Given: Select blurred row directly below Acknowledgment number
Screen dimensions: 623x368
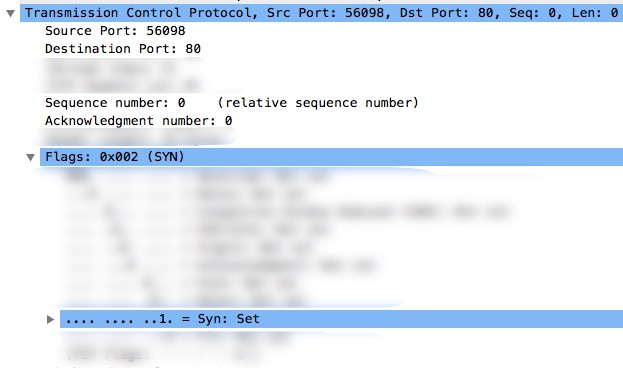Looking at the screenshot, I should pyautogui.click(x=135, y=138).
